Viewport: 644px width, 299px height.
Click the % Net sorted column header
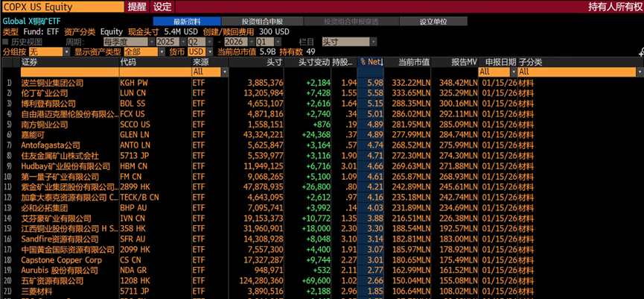click(371, 62)
